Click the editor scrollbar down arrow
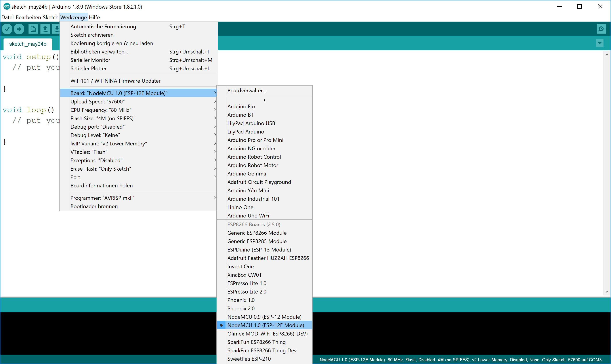Viewport: 611px width, 364px height. [607, 292]
